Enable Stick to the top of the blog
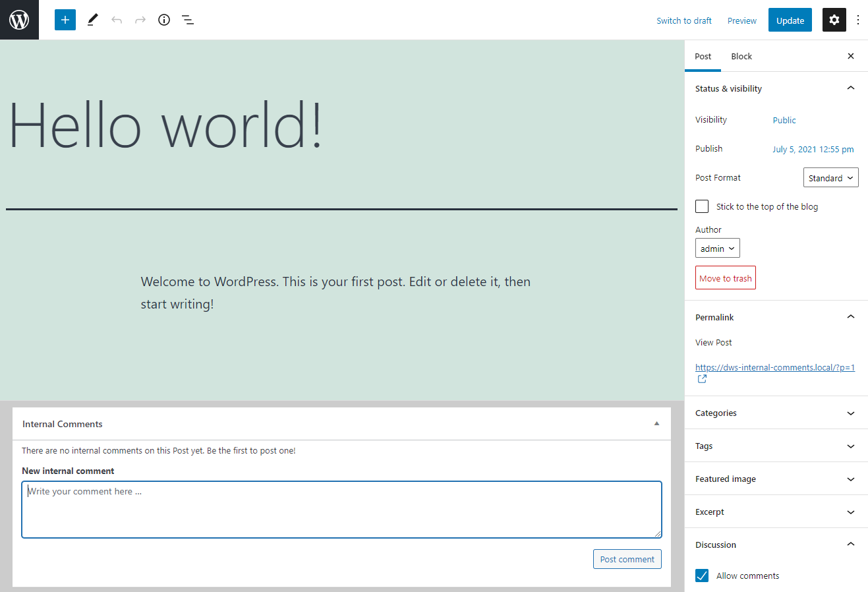 click(x=702, y=206)
